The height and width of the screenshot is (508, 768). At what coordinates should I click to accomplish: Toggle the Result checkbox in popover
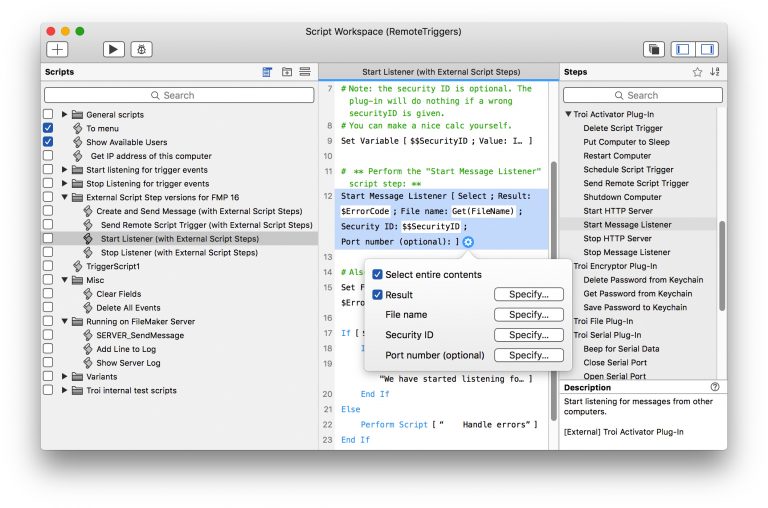(x=377, y=295)
